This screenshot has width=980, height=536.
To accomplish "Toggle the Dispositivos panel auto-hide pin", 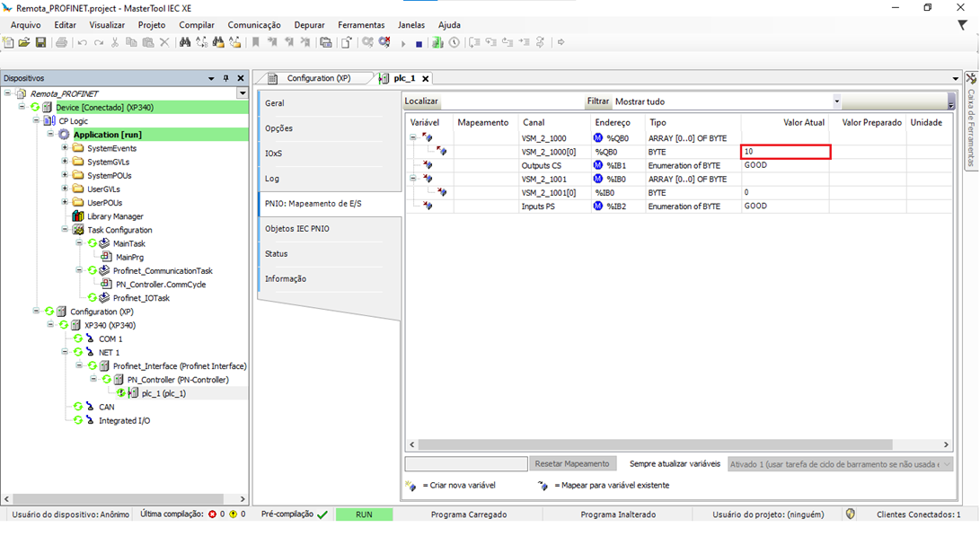I will (x=226, y=78).
